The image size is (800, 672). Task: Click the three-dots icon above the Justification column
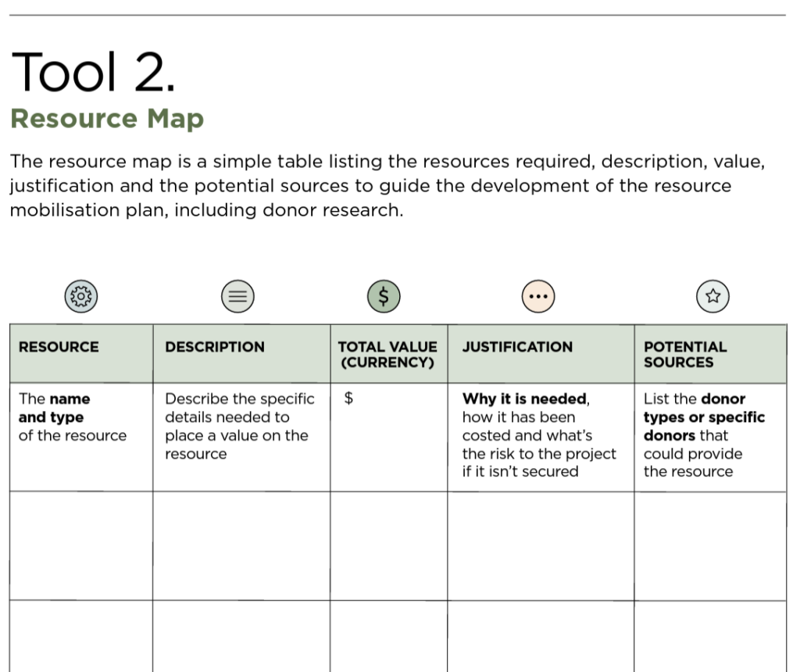537,296
